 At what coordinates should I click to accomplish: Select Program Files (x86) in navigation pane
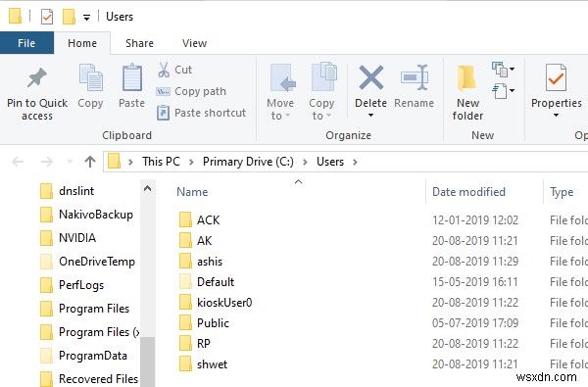(89, 332)
